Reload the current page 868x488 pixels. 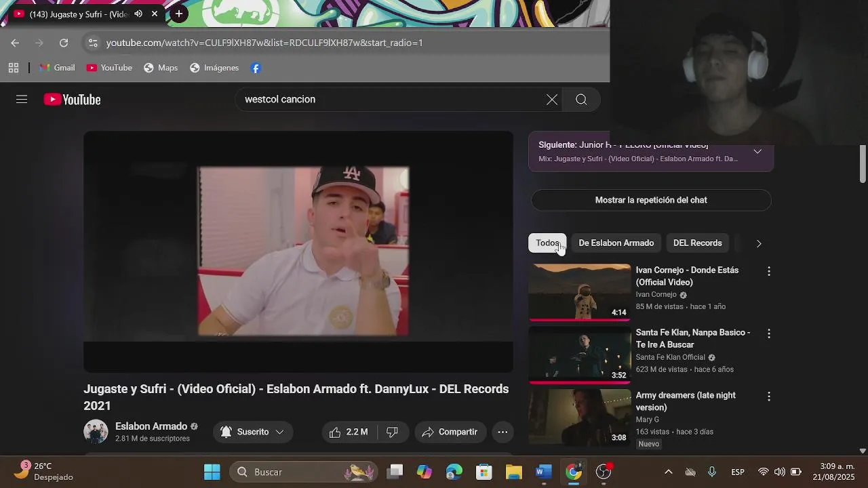coord(63,43)
